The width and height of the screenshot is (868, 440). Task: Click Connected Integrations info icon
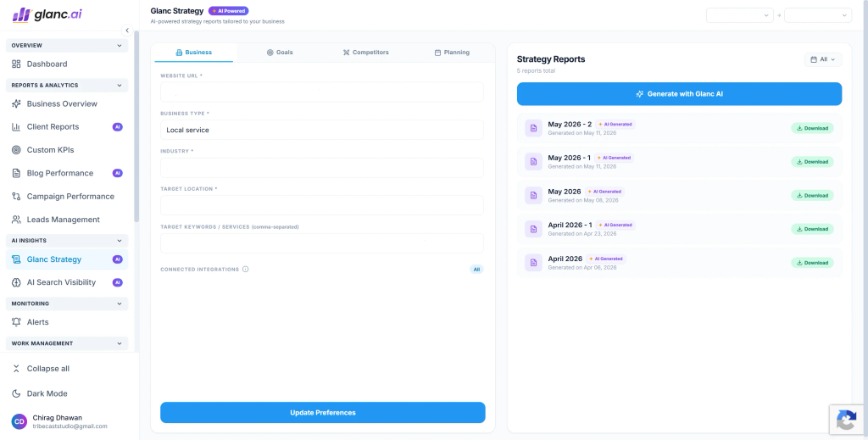tap(245, 270)
